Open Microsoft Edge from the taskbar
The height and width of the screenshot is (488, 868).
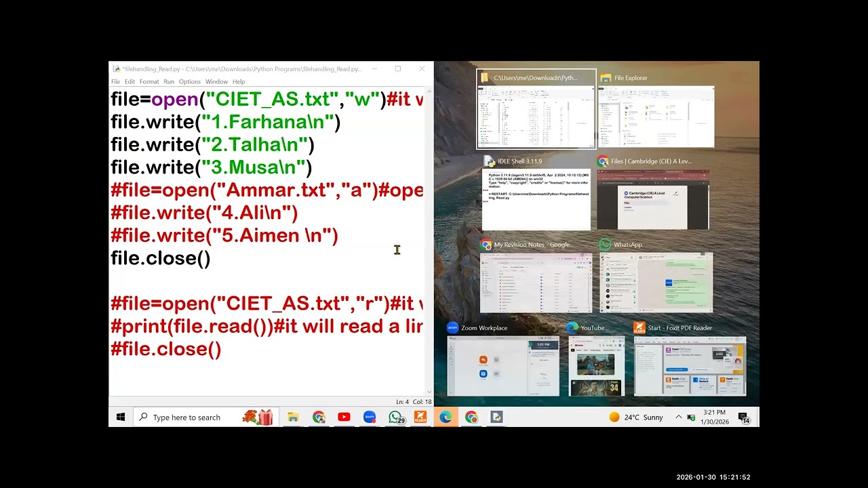pos(446,417)
